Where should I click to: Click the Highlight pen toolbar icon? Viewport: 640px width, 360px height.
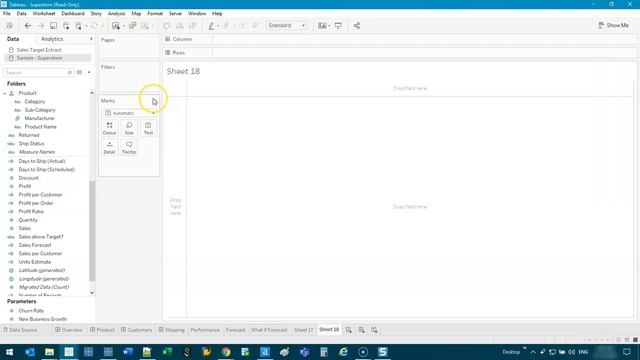[x=211, y=26]
